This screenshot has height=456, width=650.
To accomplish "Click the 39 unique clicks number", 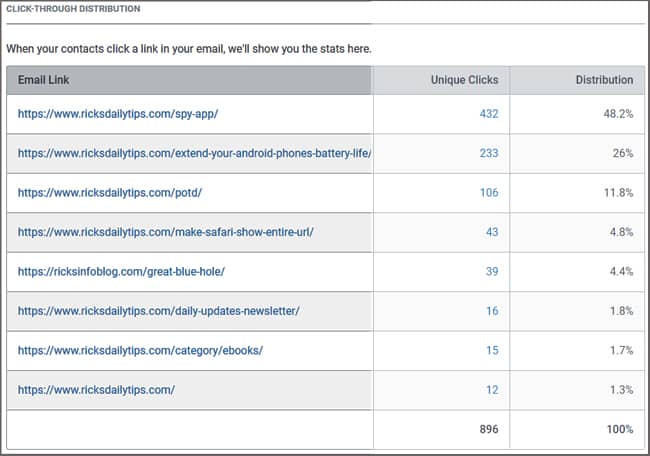I will click(x=492, y=271).
